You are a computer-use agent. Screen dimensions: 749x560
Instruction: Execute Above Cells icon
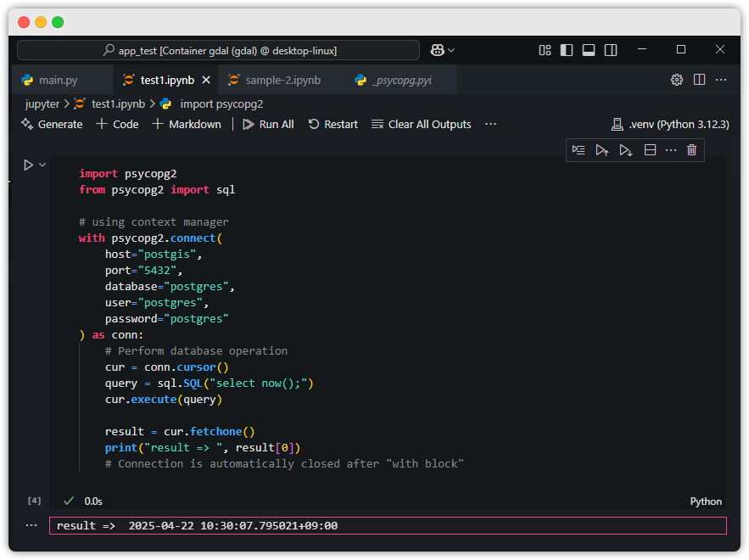coord(602,150)
